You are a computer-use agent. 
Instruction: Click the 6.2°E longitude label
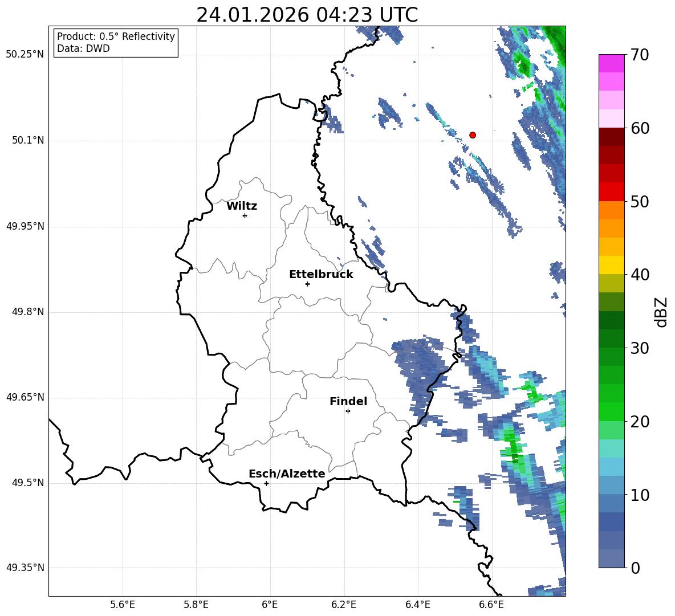coord(344,605)
